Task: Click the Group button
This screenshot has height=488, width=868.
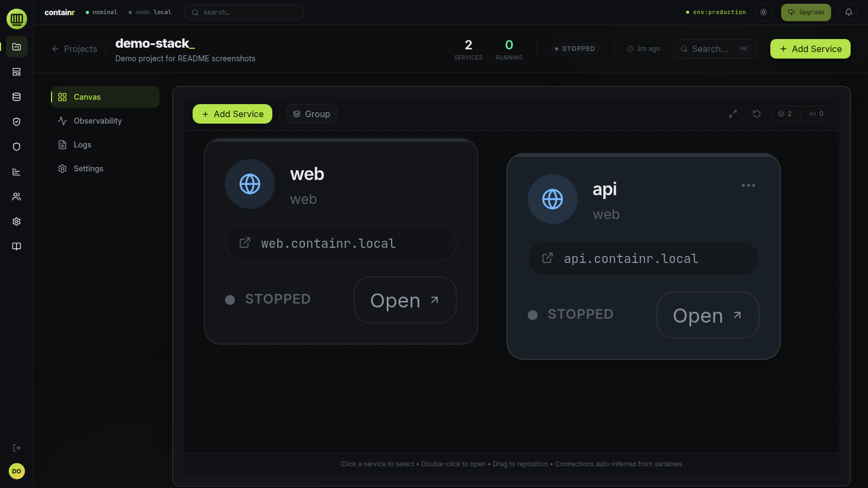Action: (311, 114)
